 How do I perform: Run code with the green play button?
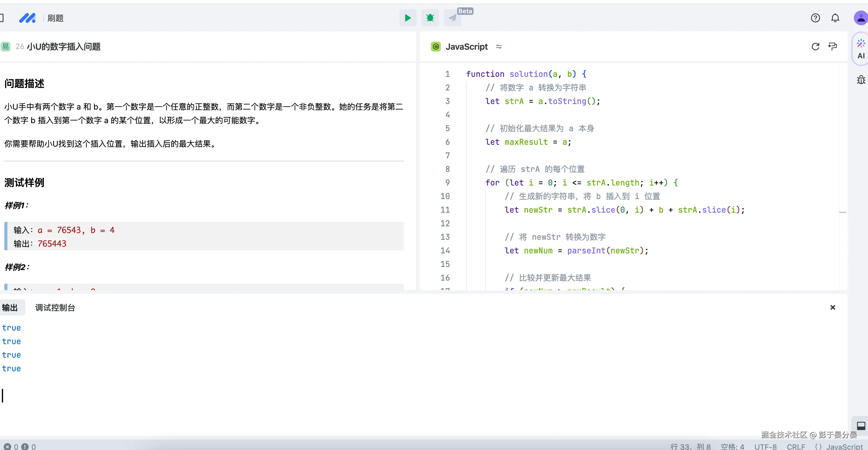(x=407, y=18)
